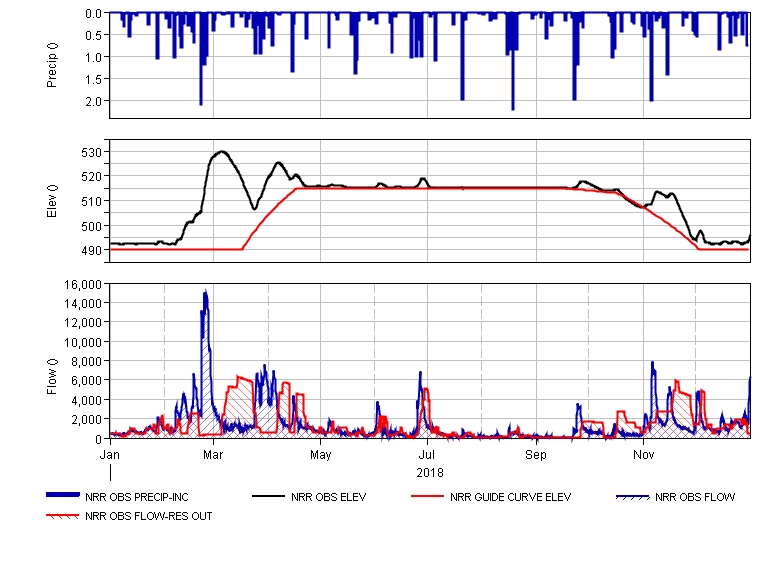Click the Nov label on the time axis
Image resolution: width=782 pixels, height=580 pixels.
pyautogui.click(x=644, y=455)
